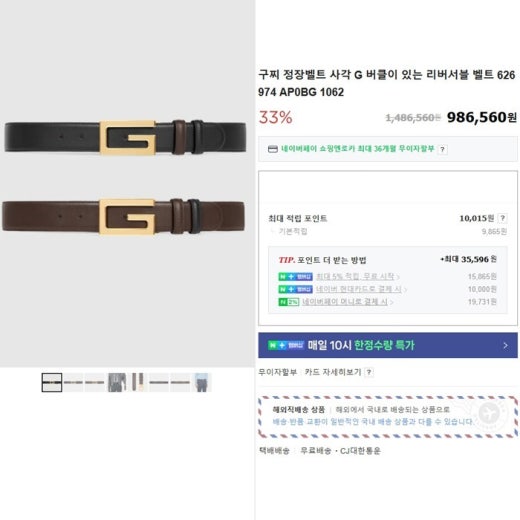Screen dimensions: 520x520
Task: Click the N+ membership badge beside 현대카드 link
Action: (x=295, y=289)
